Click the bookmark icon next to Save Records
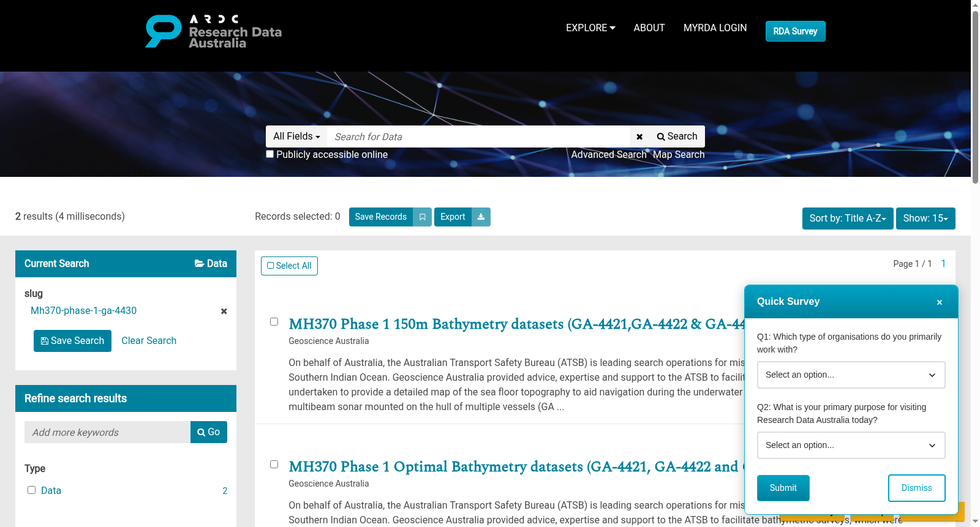 pyautogui.click(x=422, y=217)
